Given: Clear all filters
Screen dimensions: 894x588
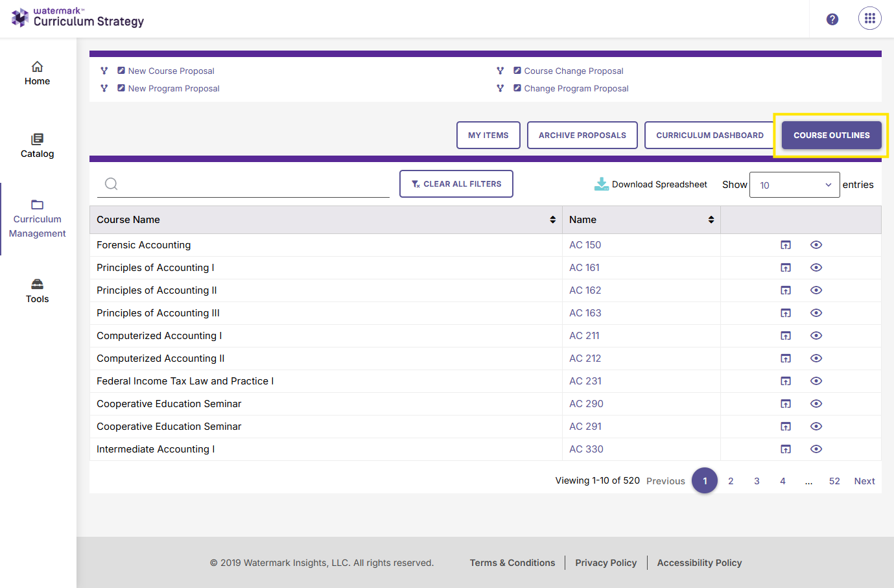Looking at the screenshot, I should (x=456, y=184).
